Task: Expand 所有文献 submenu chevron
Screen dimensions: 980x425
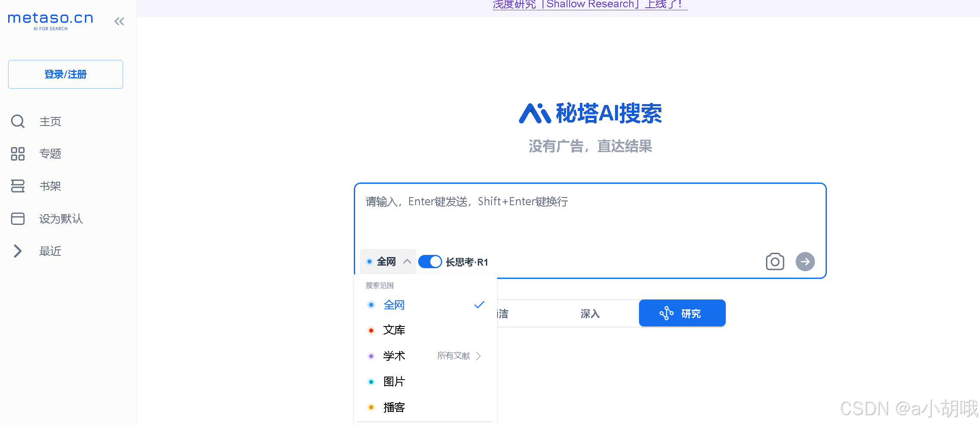Action: 478,356
